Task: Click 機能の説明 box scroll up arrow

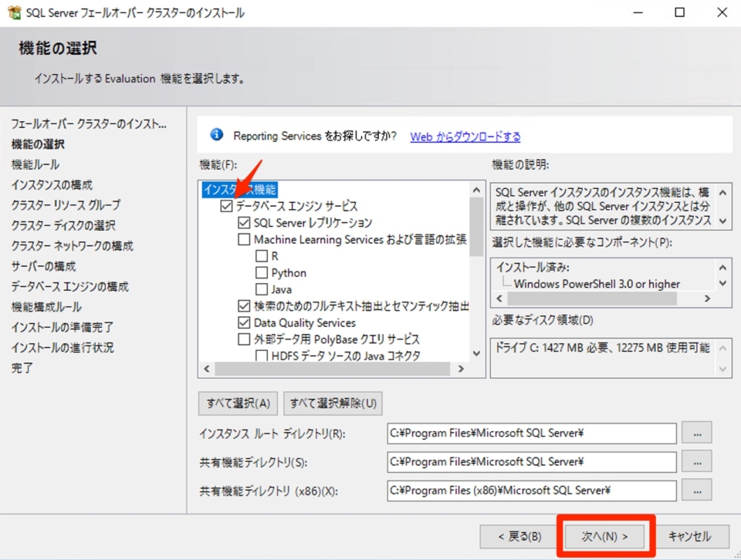Action: click(x=722, y=193)
